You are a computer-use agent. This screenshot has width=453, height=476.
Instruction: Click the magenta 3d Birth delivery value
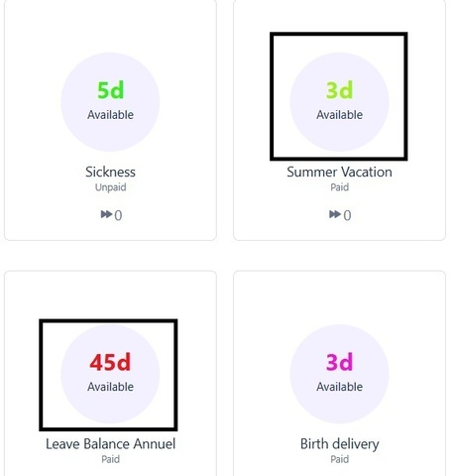[339, 363]
